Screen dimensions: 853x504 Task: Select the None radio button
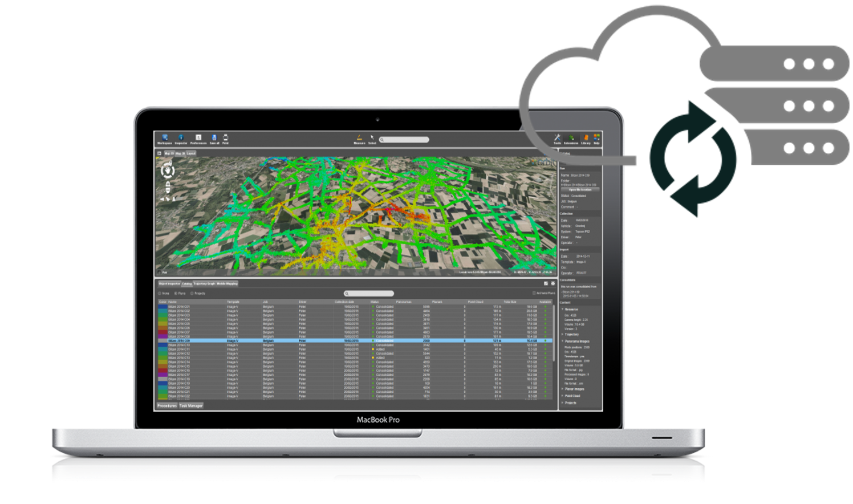click(x=160, y=294)
